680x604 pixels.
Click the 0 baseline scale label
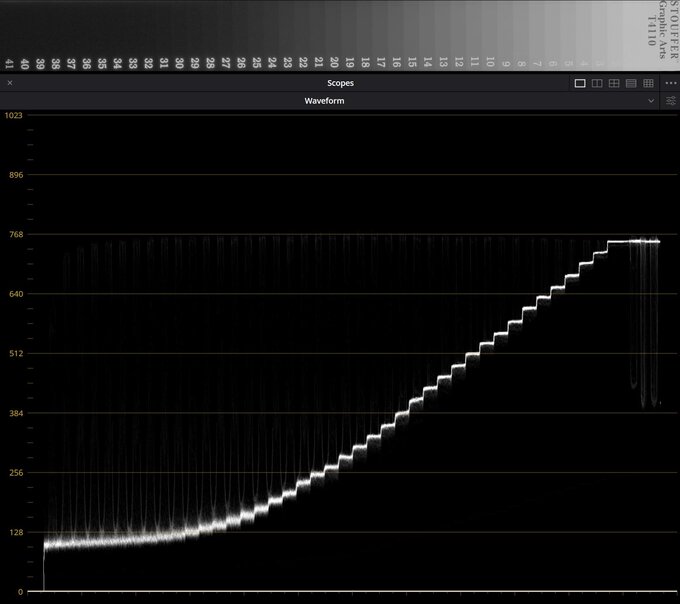[20, 592]
